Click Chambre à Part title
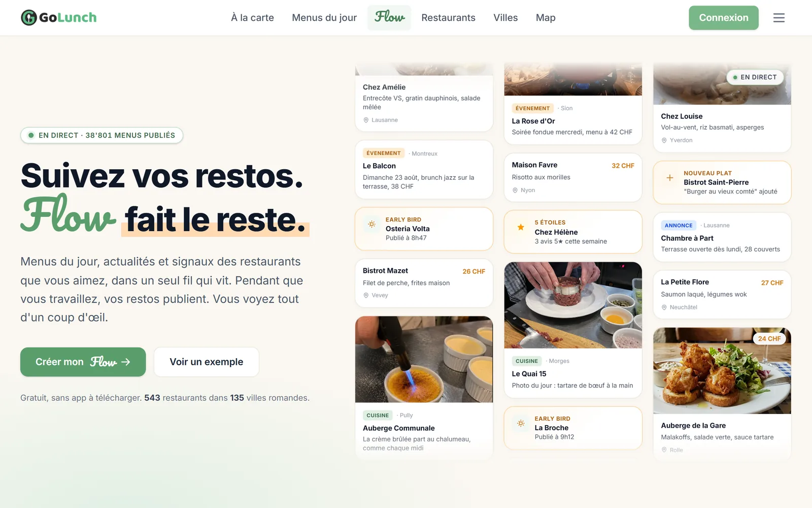 point(687,238)
